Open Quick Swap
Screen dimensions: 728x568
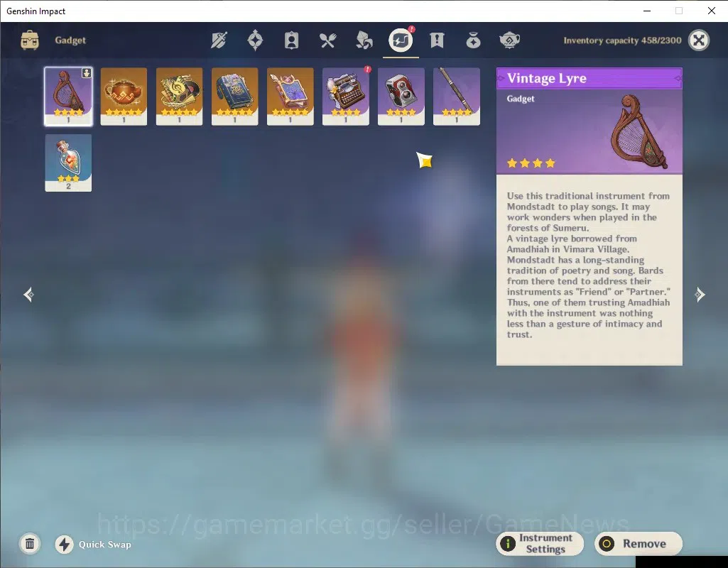click(93, 545)
